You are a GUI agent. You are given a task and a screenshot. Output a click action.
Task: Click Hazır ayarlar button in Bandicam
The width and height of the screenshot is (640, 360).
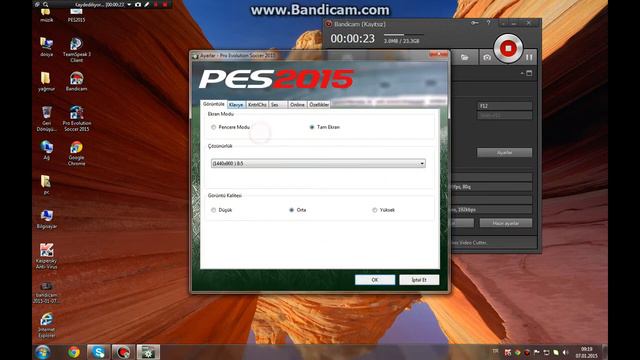506,223
